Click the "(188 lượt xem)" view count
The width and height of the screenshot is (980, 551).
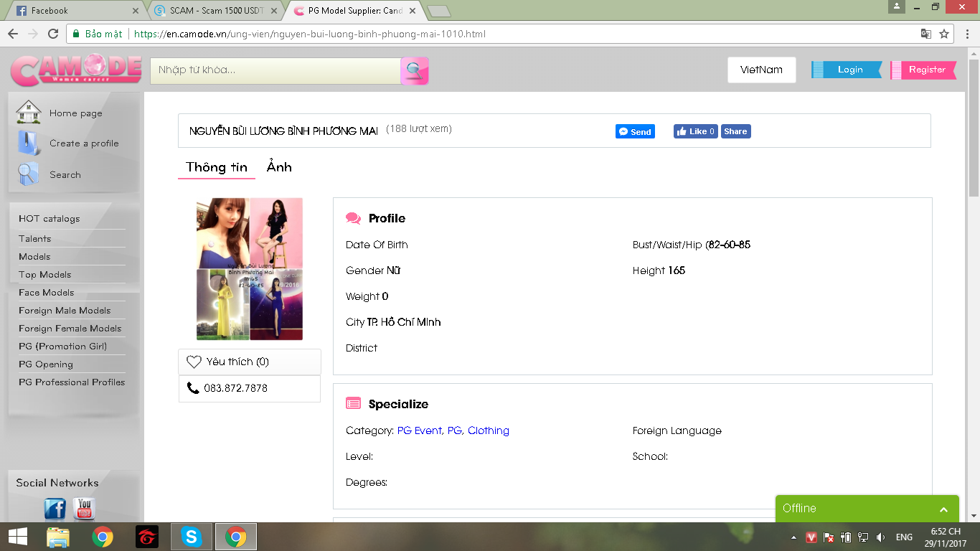tap(419, 129)
